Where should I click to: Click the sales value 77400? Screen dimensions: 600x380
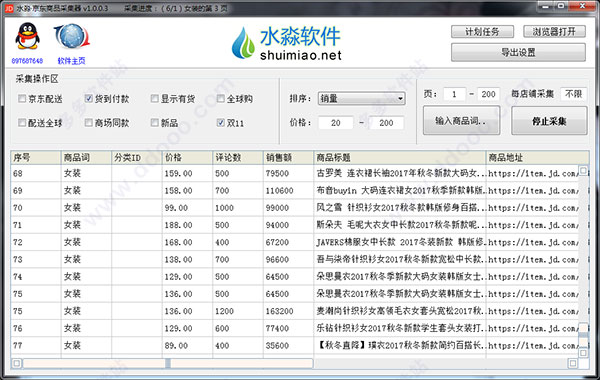[x=277, y=328]
